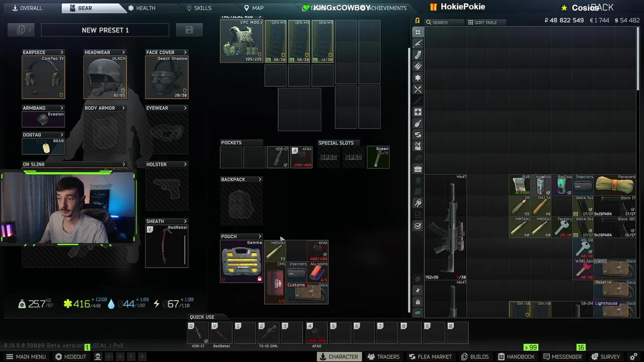The width and height of the screenshot is (644, 362).
Task: Select the Factory key in stash
Action: click(x=562, y=227)
